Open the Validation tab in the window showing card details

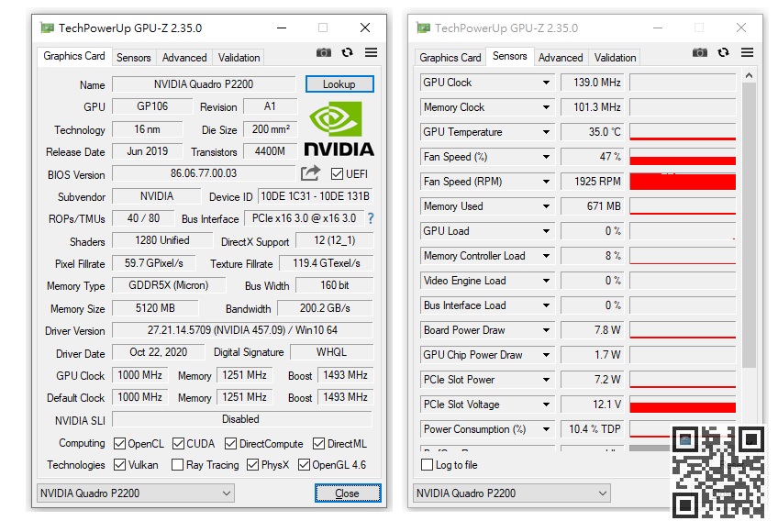coord(239,58)
